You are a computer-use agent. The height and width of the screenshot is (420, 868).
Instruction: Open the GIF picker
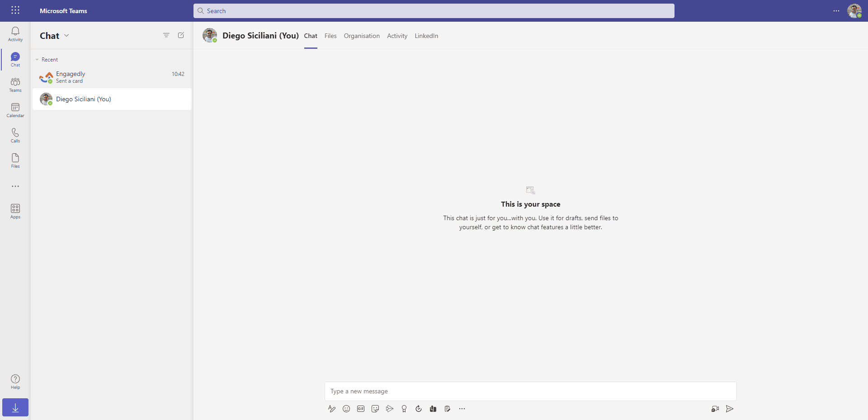361,409
